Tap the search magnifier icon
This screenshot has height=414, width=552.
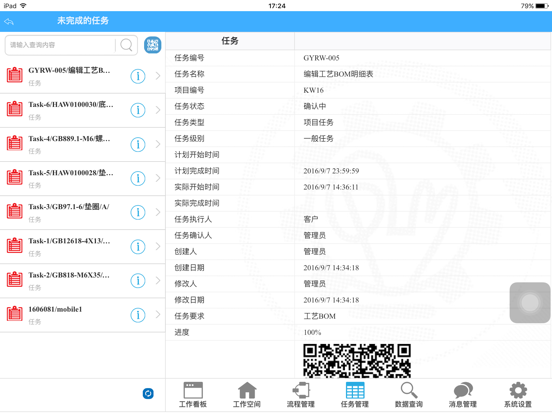coord(126,45)
